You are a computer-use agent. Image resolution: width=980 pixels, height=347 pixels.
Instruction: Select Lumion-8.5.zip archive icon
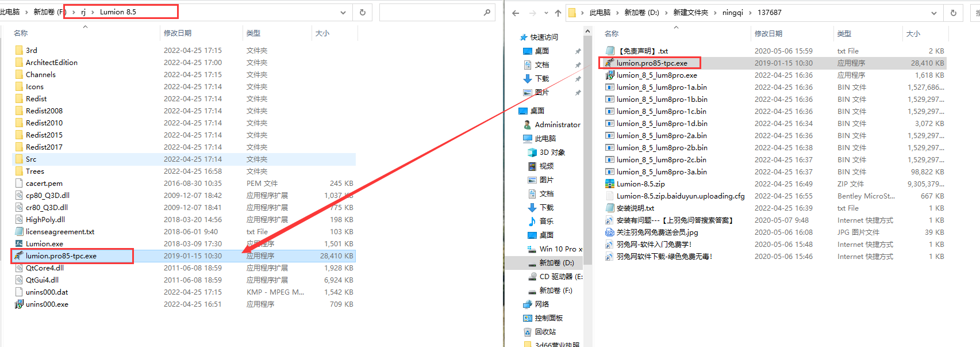point(610,184)
